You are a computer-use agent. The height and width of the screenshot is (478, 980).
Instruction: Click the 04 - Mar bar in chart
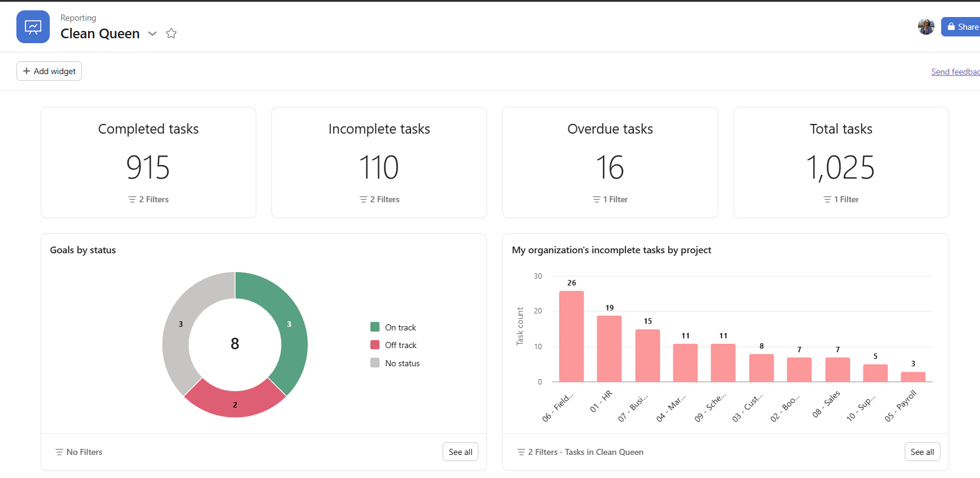pos(686,363)
